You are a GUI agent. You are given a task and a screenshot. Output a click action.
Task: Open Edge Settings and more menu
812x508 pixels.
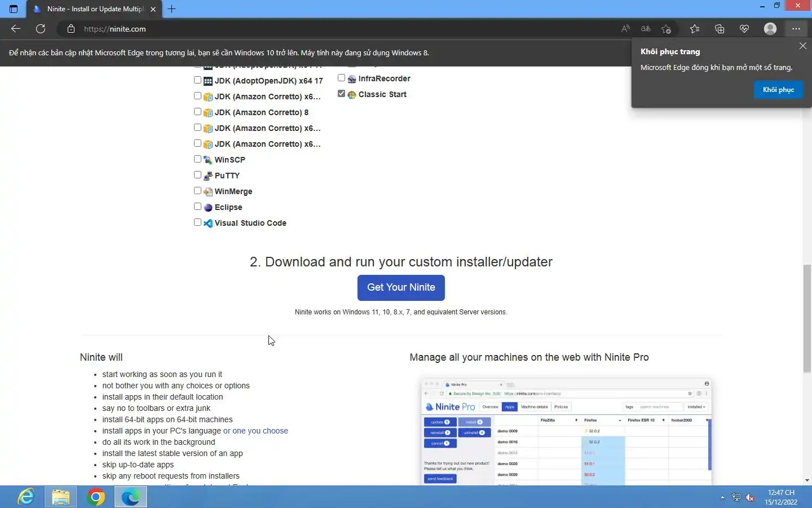(796, 29)
